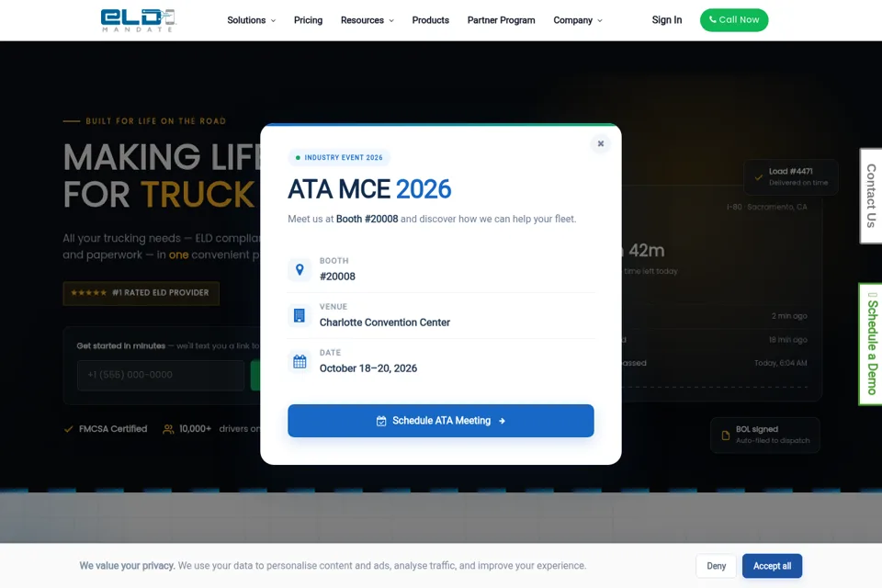Click the booth location pin icon

pyautogui.click(x=300, y=269)
